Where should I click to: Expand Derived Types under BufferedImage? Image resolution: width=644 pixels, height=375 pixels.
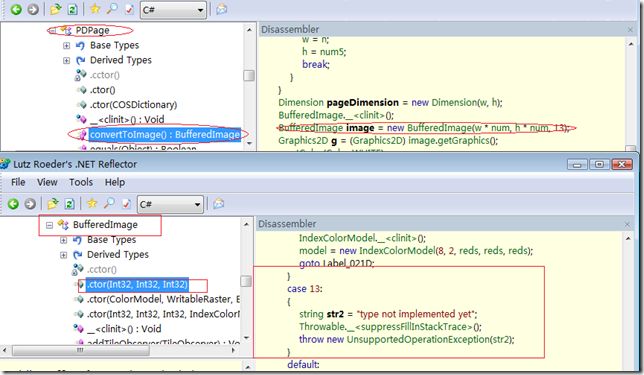[x=63, y=255]
